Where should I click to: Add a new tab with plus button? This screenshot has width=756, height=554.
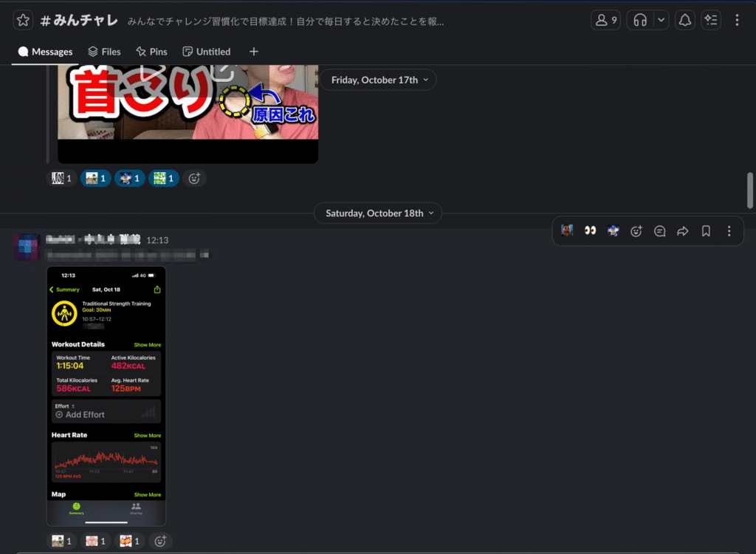pos(254,52)
